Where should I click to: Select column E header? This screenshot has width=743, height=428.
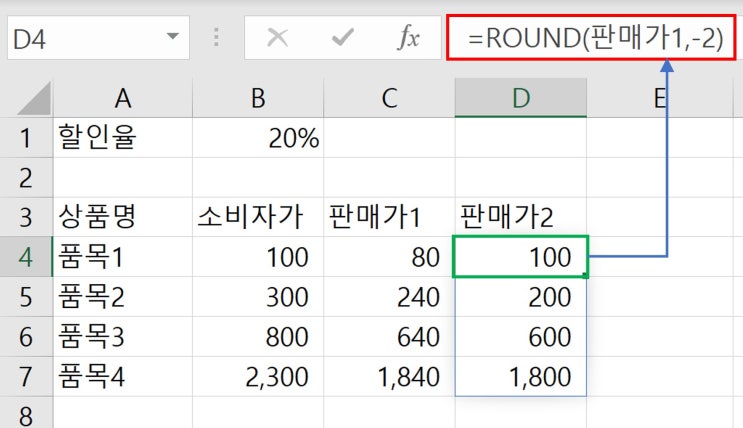[660, 99]
